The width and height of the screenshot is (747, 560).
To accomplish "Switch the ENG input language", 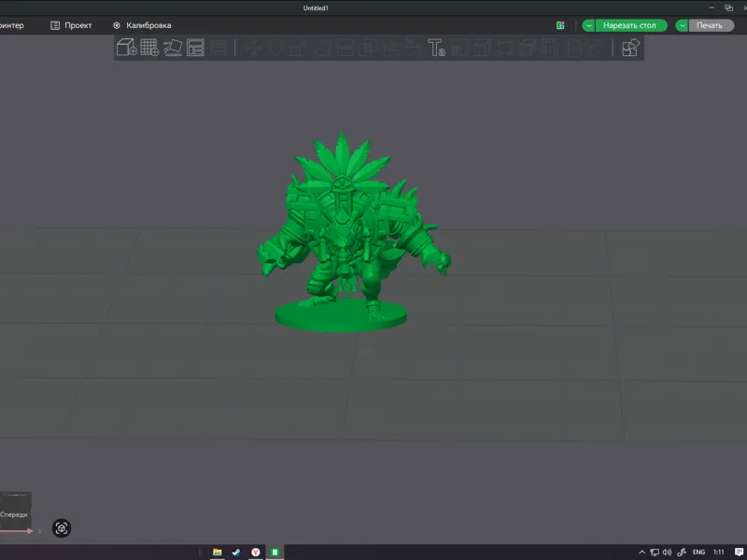I will [x=698, y=552].
